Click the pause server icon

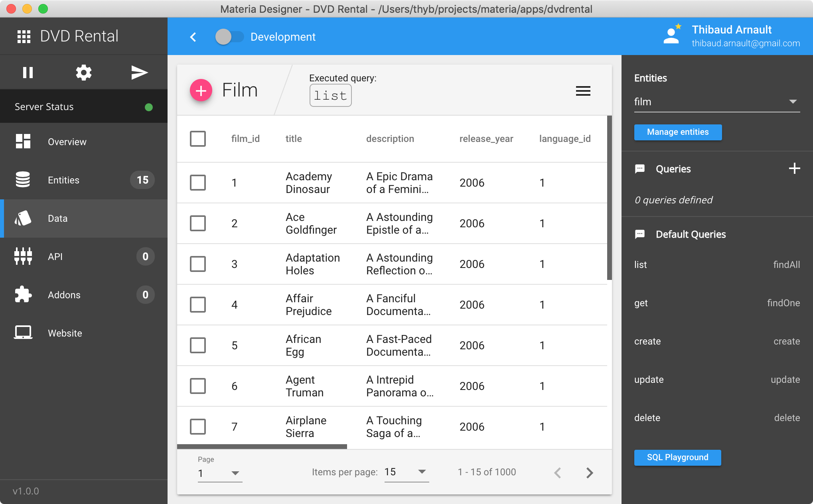[28, 73]
